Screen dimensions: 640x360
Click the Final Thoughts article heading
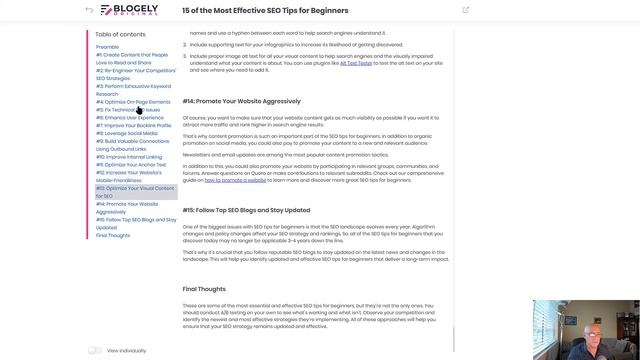pyautogui.click(x=204, y=289)
